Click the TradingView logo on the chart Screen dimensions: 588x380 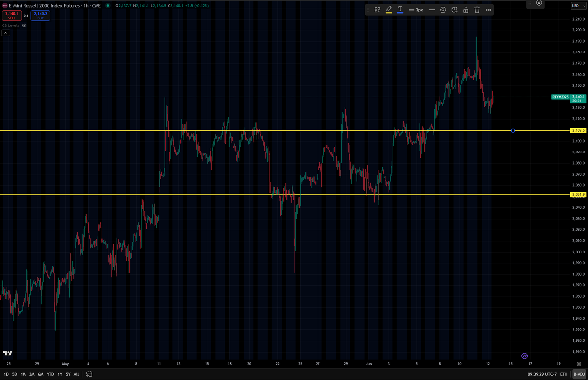click(x=7, y=354)
